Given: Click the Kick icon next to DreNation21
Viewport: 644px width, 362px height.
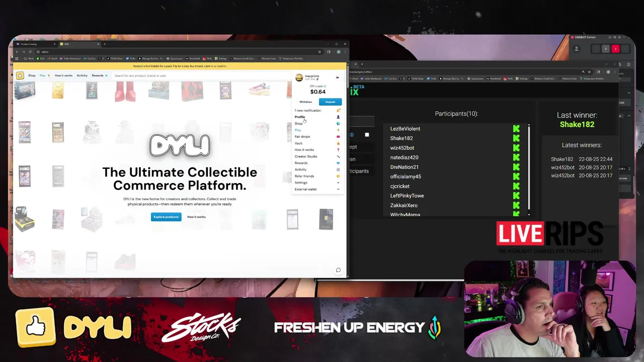Looking at the screenshot, I should 516,167.
